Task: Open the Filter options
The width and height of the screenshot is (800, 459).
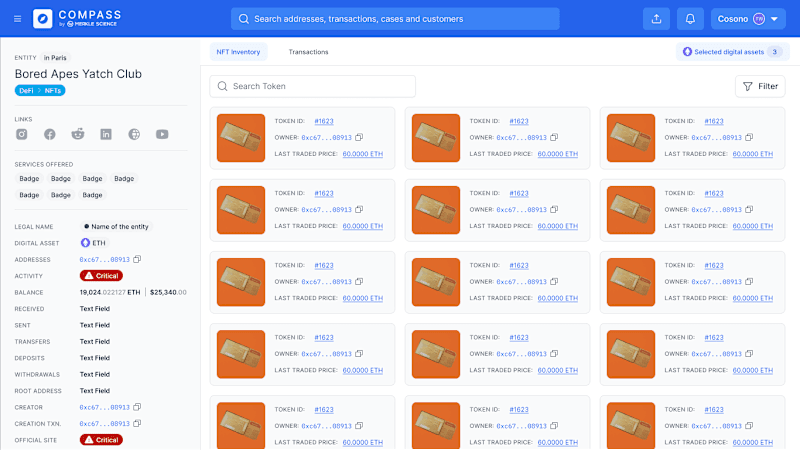Action: point(760,86)
